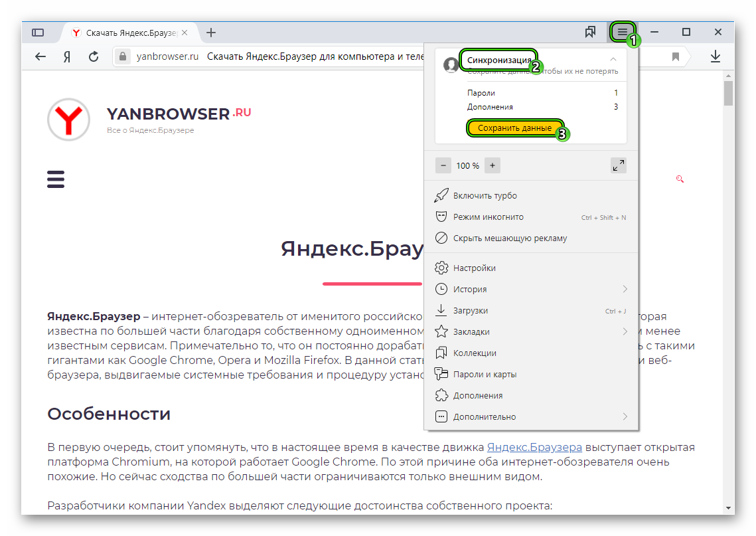Viewport: 756px width, 536px height.
Task: Open the bookmarks collections icon in title bar
Action: click(590, 33)
